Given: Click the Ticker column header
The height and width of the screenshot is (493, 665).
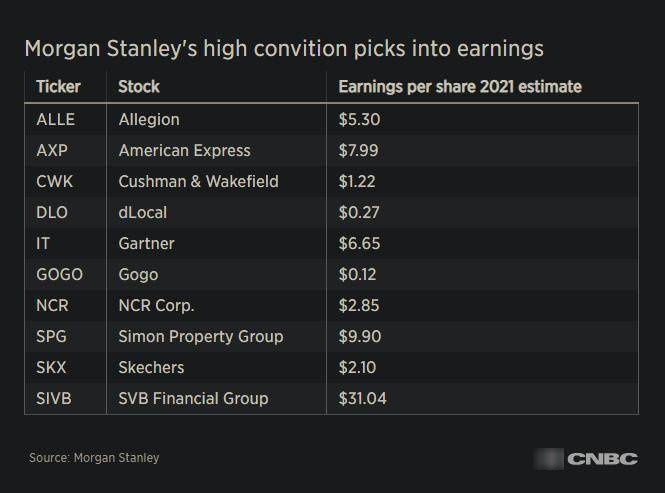Looking at the screenshot, I should 58,87.
